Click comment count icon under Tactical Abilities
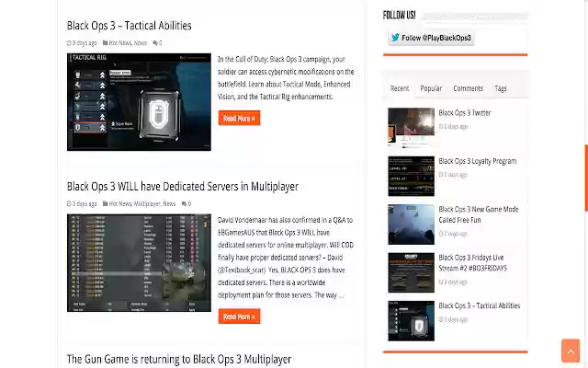The width and height of the screenshot is (588, 368). [155, 43]
